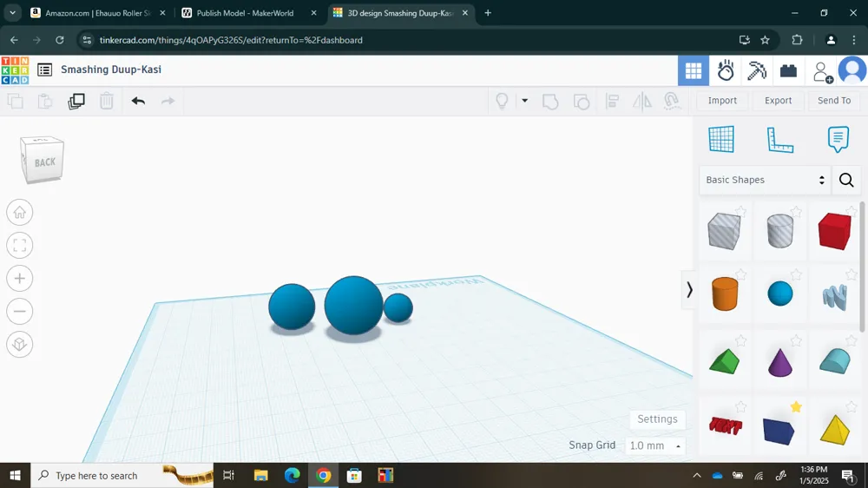The width and height of the screenshot is (868, 488).
Task: Favorite the Sphere shape star
Action: click(795, 275)
